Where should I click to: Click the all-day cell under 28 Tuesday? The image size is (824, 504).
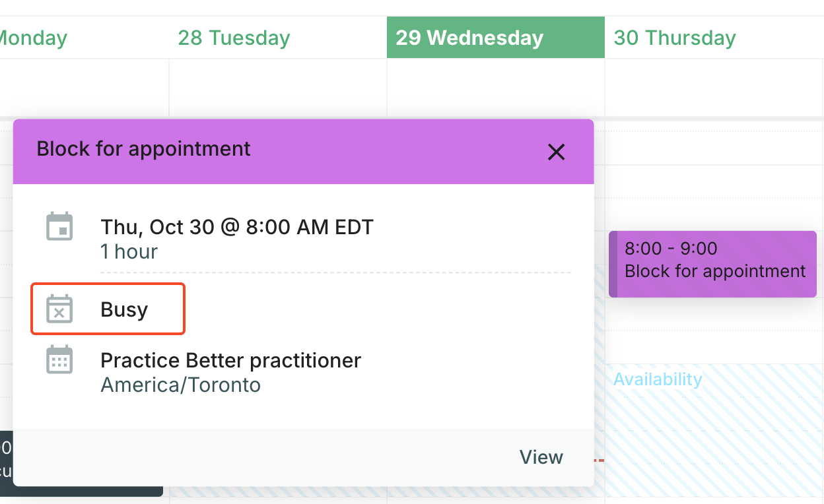(x=277, y=88)
